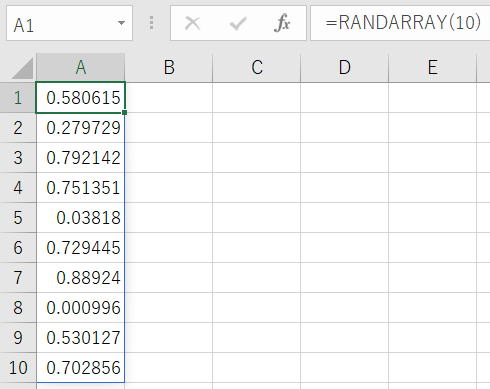Select empty cell B1
The image size is (490, 389).
(x=169, y=98)
